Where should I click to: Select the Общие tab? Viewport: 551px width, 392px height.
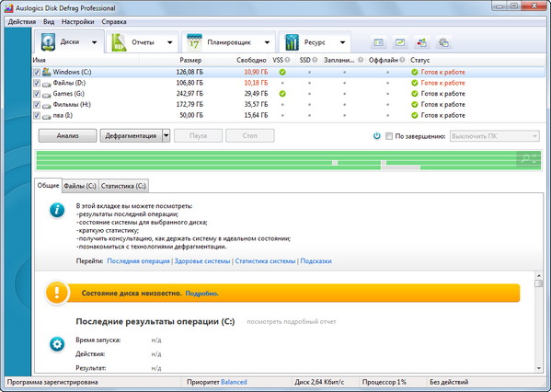[48, 185]
